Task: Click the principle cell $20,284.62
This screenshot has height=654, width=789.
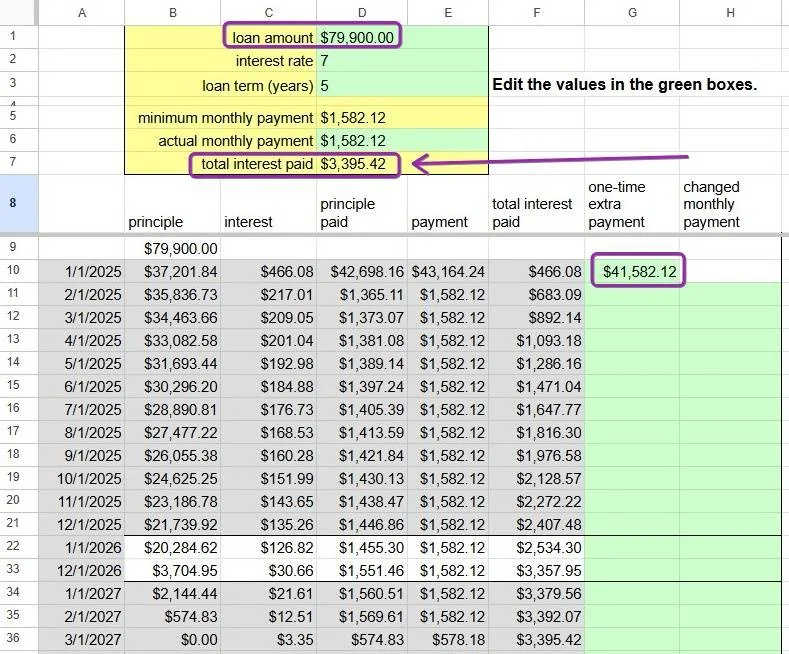Action: (173, 547)
